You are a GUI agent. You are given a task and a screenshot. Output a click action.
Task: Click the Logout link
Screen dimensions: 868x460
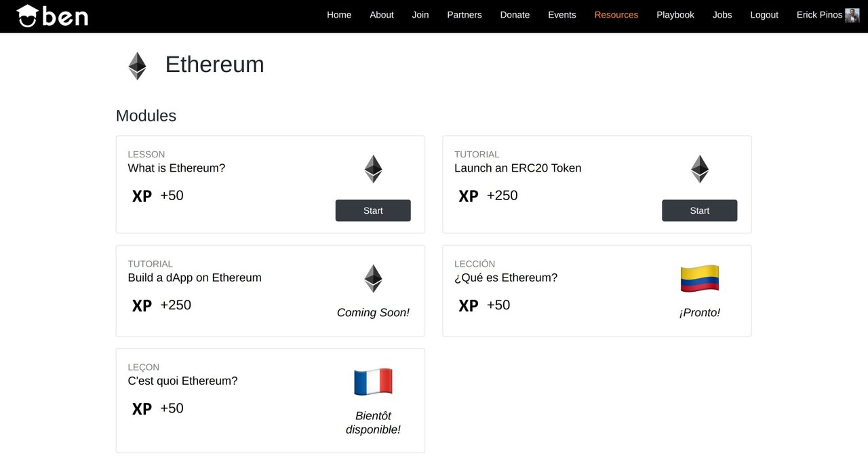pos(764,15)
